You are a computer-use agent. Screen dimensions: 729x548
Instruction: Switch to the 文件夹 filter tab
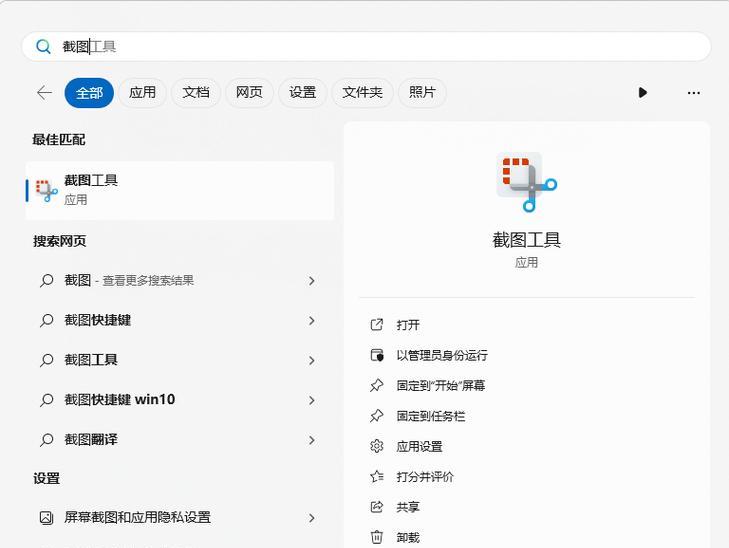coord(363,92)
